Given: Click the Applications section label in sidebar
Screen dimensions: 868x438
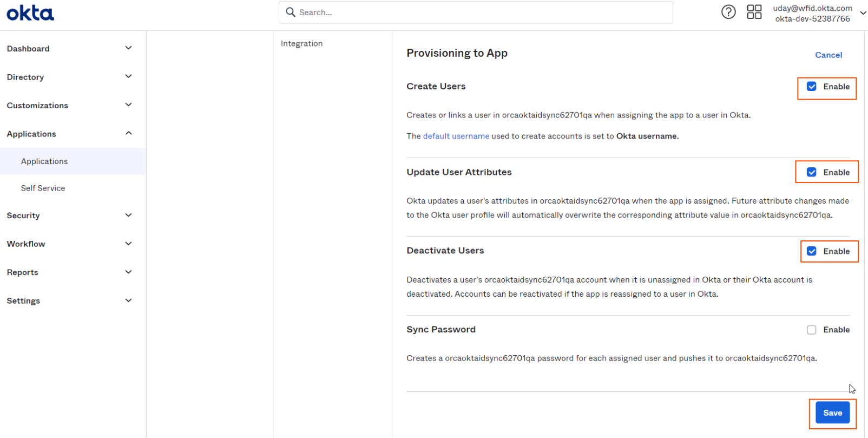Looking at the screenshot, I should click(31, 134).
